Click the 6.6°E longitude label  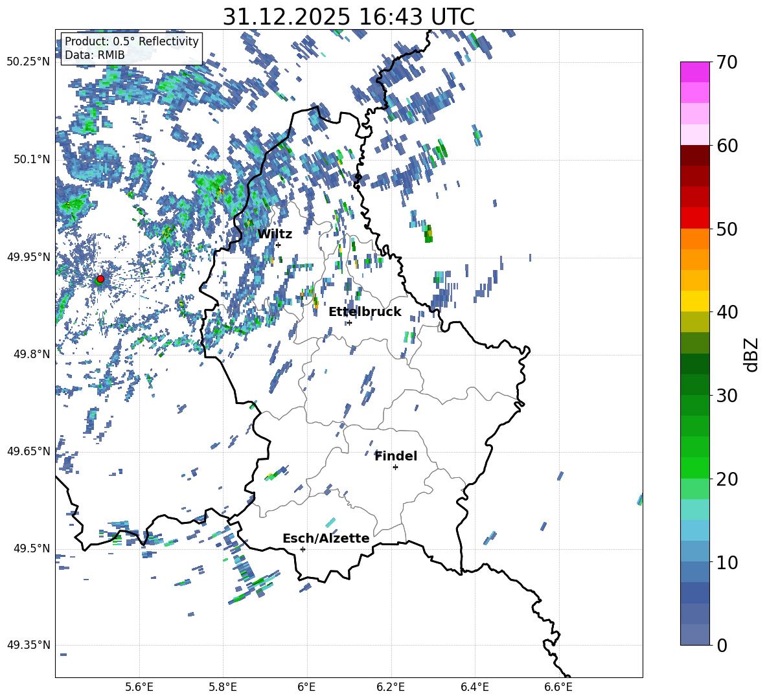pyautogui.click(x=558, y=687)
